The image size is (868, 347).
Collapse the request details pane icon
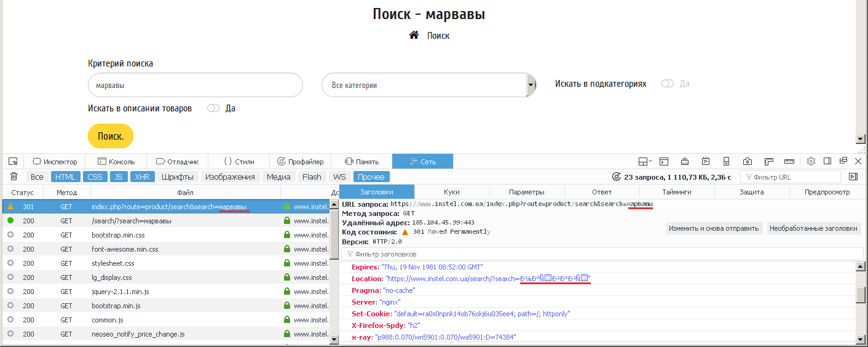click(x=853, y=177)
